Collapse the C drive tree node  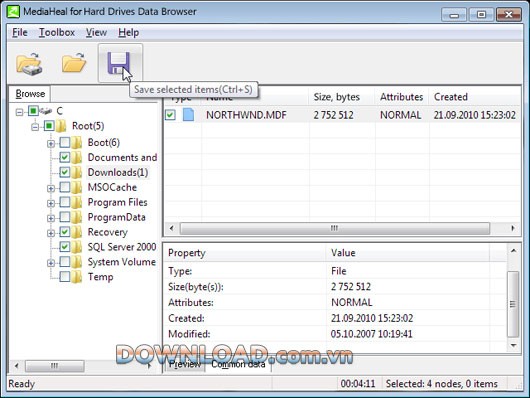click(20, 112)
